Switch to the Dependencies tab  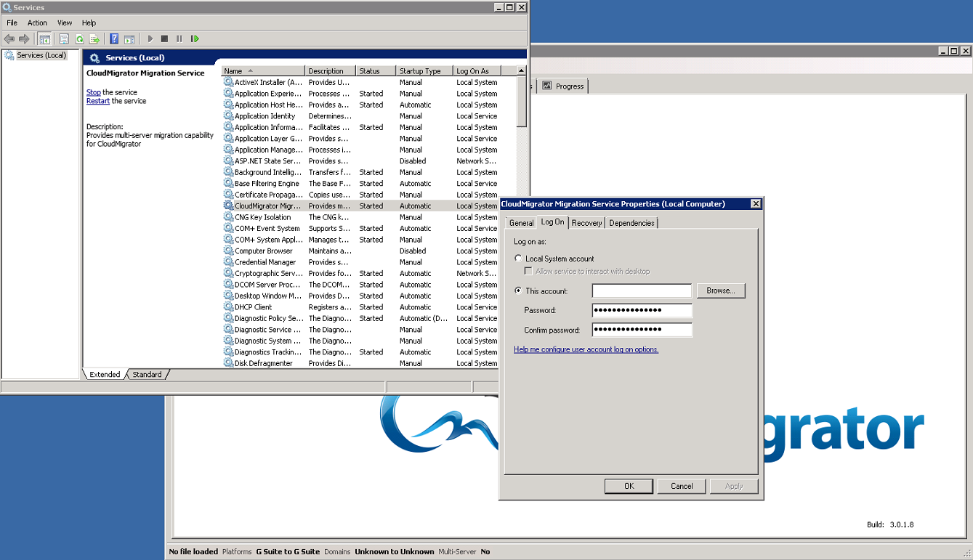coord(631,223)
